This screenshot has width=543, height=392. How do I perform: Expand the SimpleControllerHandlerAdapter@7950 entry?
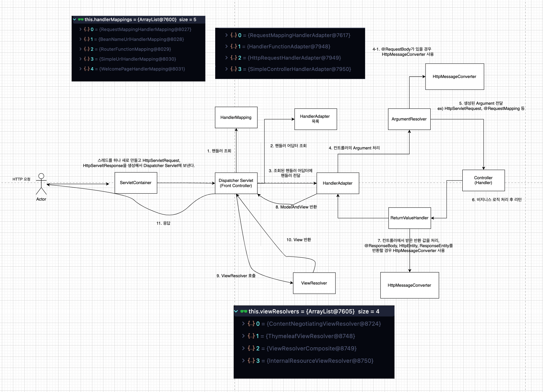pyautogui.click(x=227, y=69)
